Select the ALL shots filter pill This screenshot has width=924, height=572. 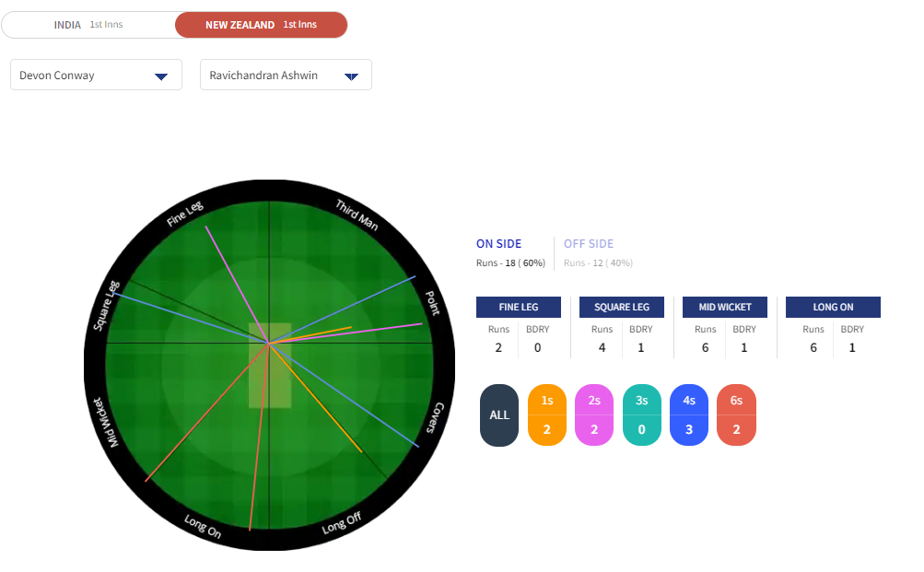[499, 415]
